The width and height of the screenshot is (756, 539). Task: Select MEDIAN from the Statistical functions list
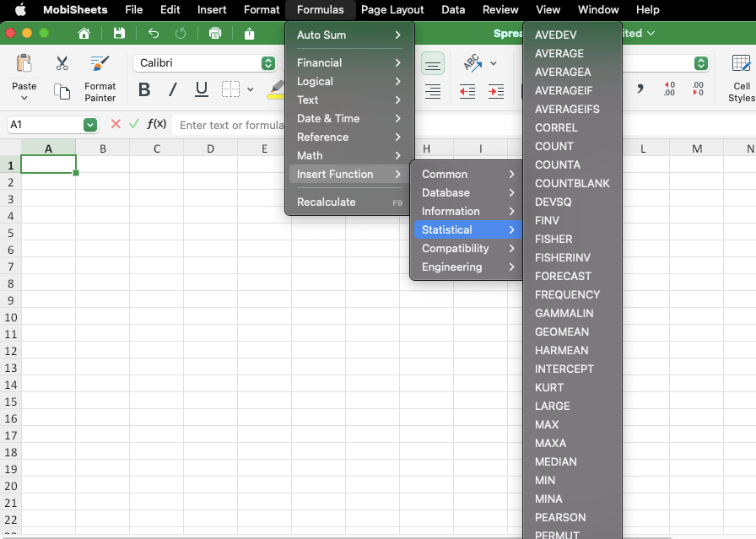tap(555, 461)
